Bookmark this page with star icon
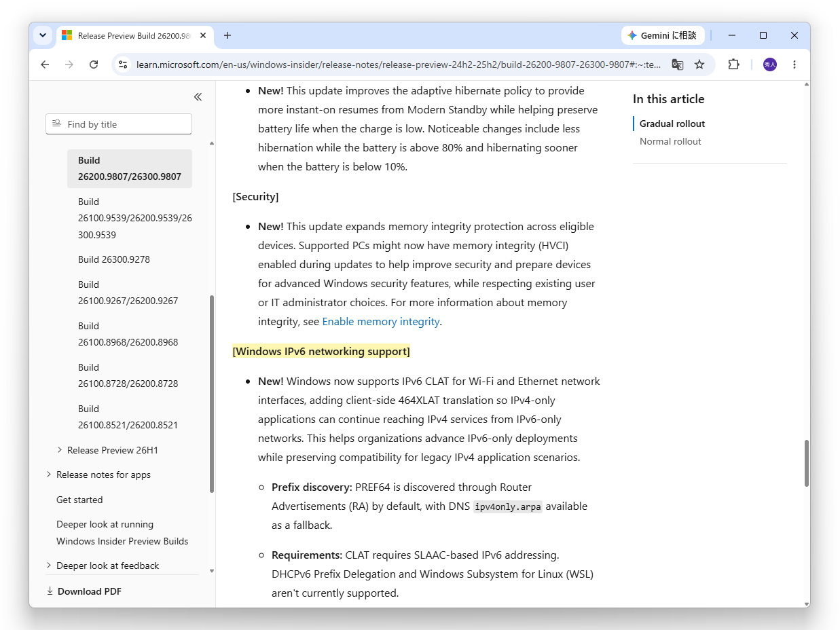 (699, 64)
